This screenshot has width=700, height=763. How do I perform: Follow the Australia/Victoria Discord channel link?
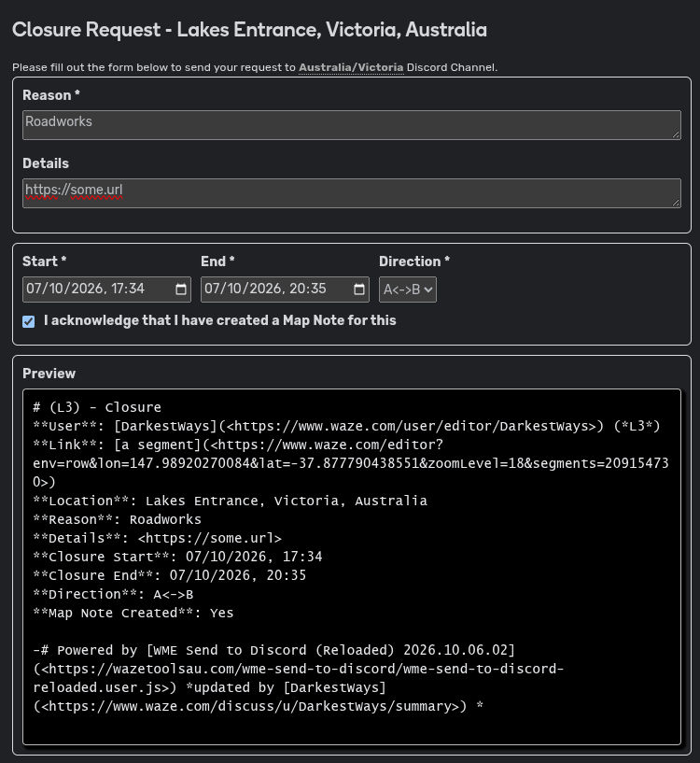pyautogui.click(x=351, y=67)
